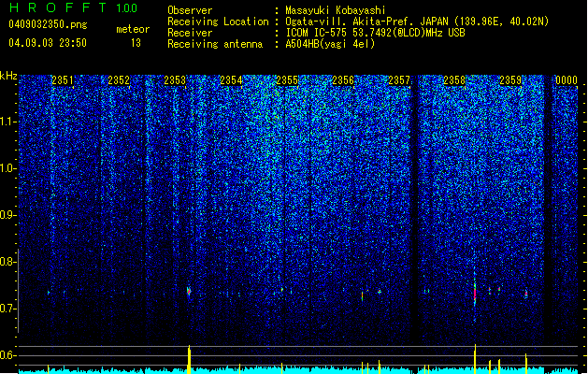Click the date stamp 04.09.03 23:50

click(48, 43)
